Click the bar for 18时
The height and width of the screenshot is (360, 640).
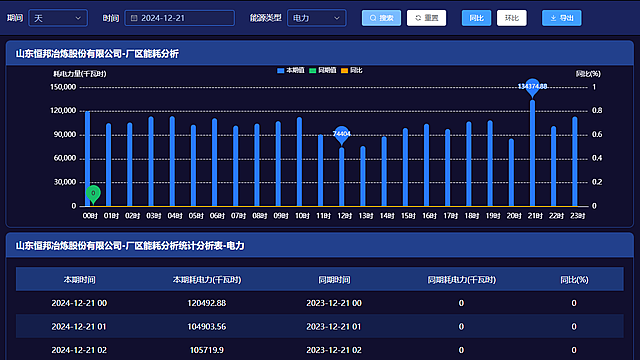tap(469, 164)
